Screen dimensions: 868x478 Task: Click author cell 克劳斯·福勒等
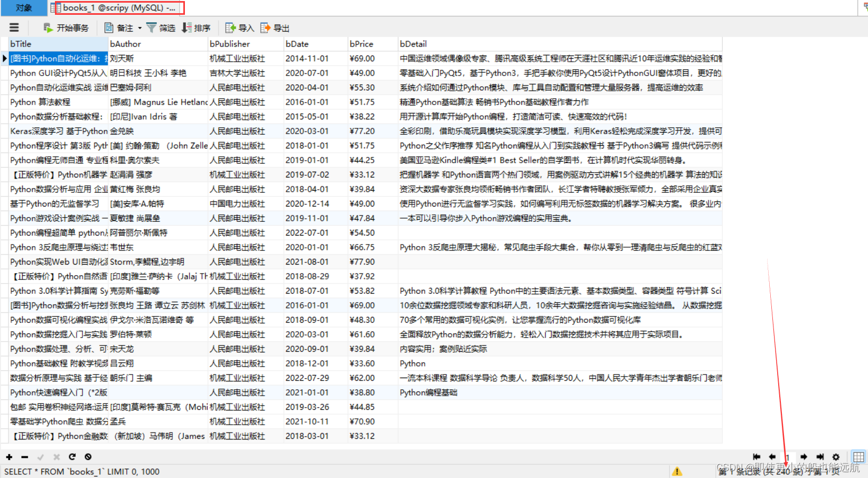(158, 291)
